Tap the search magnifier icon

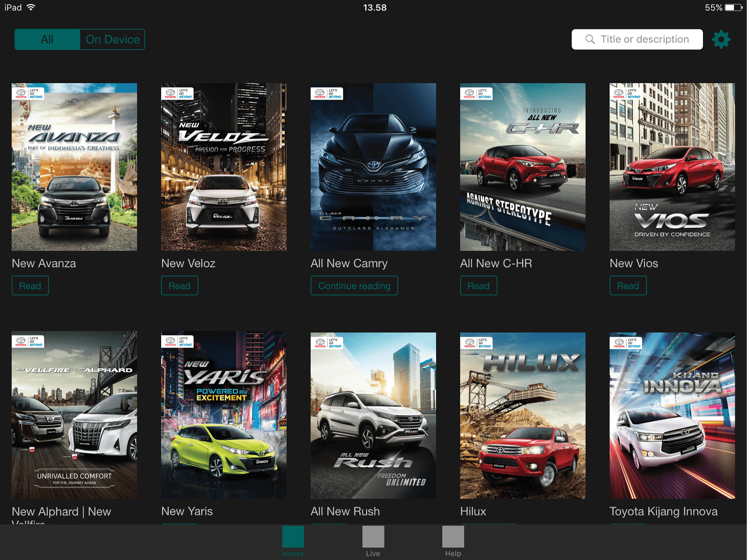[590, 40]
